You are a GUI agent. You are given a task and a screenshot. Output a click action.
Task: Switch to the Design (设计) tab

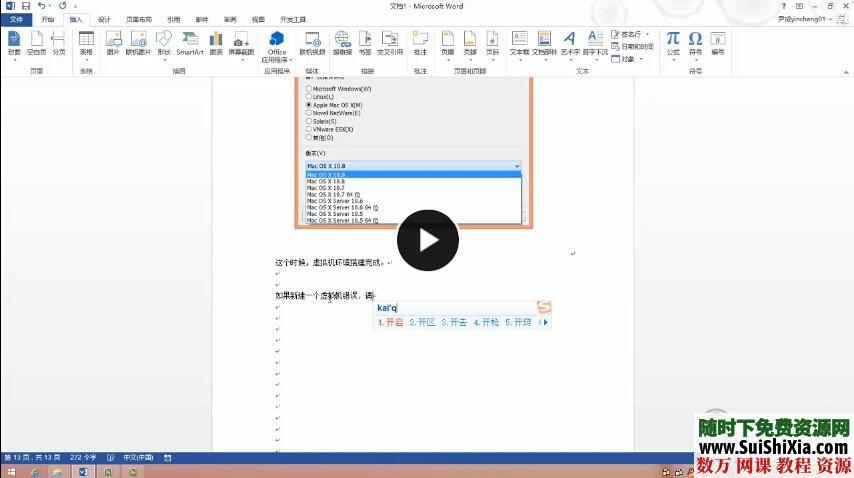pyautogui.click(x=104, y=20)
